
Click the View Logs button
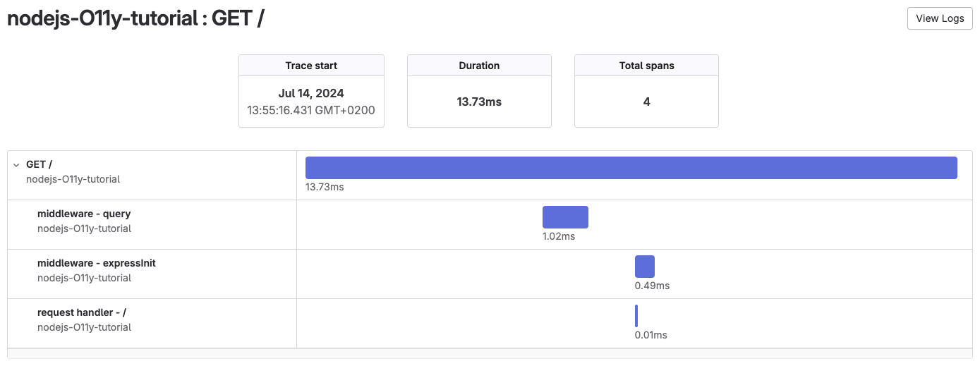(x=939, y=18)
